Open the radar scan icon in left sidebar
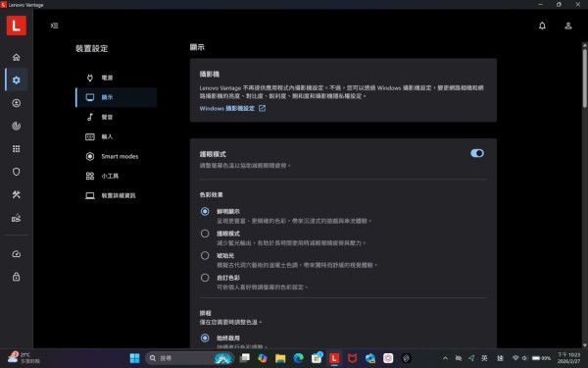588x368 pixels. click(16, 126)
